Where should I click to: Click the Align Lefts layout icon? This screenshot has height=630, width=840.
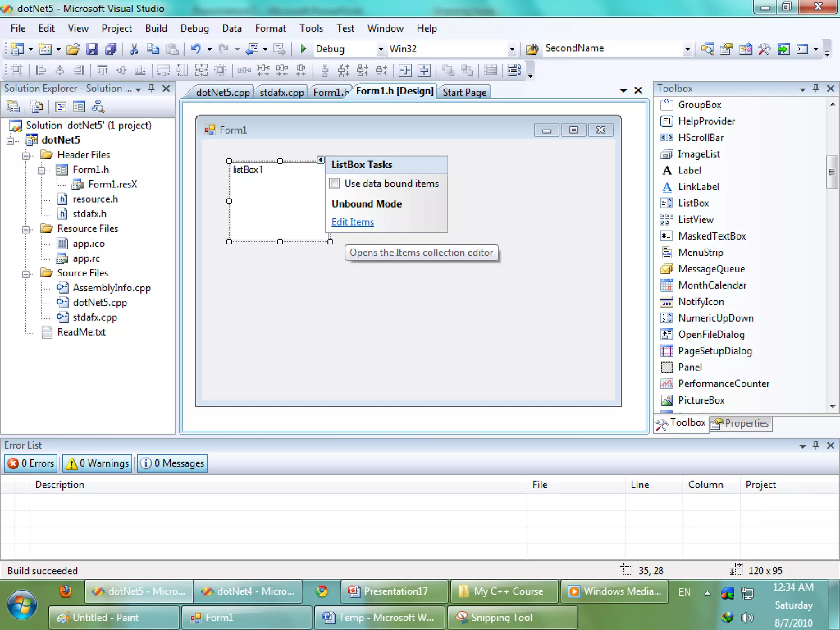pos(41,71)
